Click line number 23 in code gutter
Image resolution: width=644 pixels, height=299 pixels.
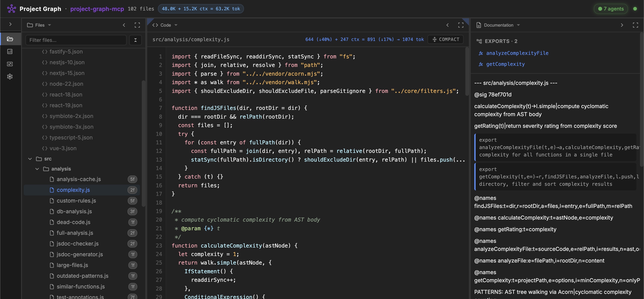tap(159, 246)
